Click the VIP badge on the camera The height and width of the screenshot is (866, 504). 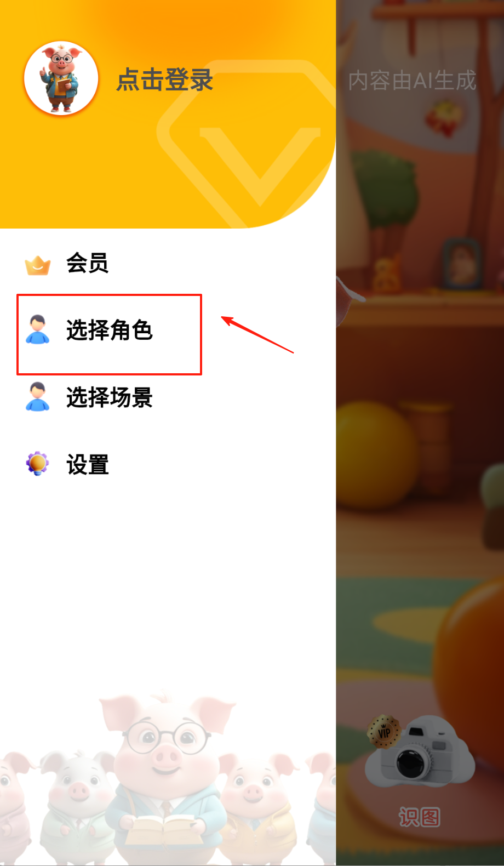click(384, 732)
